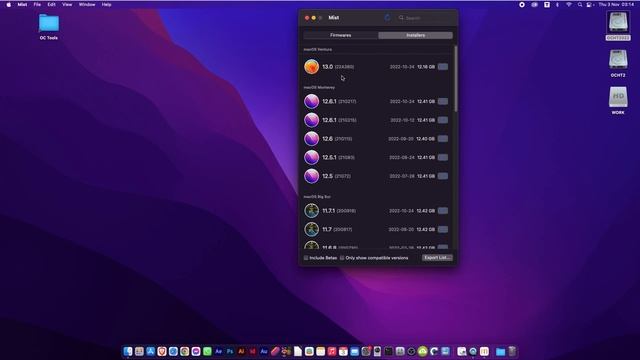This screenshot has width=640, height=360.
Task: Download the 12.5.1 Monterey installer
Action: click(x=443, y=157)
